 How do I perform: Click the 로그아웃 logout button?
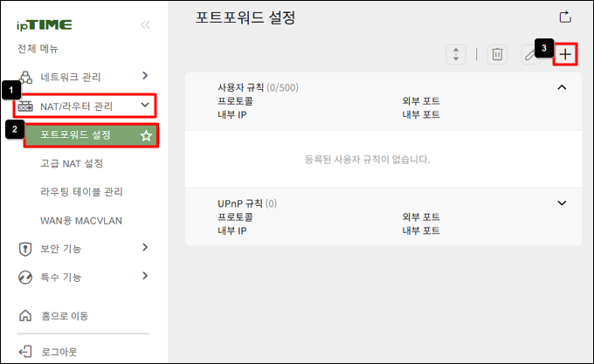coord(59,352)
